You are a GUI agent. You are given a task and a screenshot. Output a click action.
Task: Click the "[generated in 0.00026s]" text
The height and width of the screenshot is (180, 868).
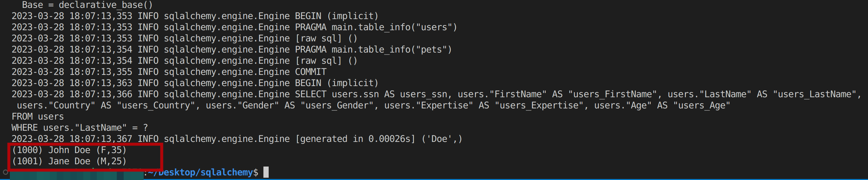(355, 139)
